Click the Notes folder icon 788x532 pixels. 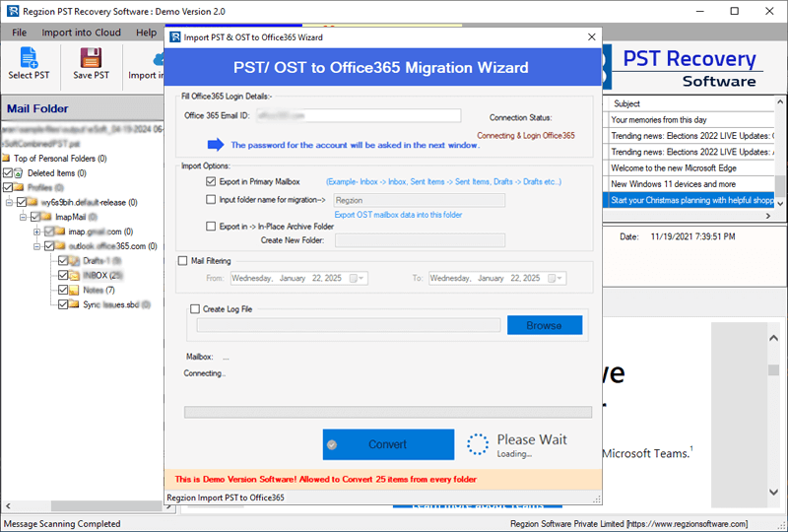pos(74,290)
